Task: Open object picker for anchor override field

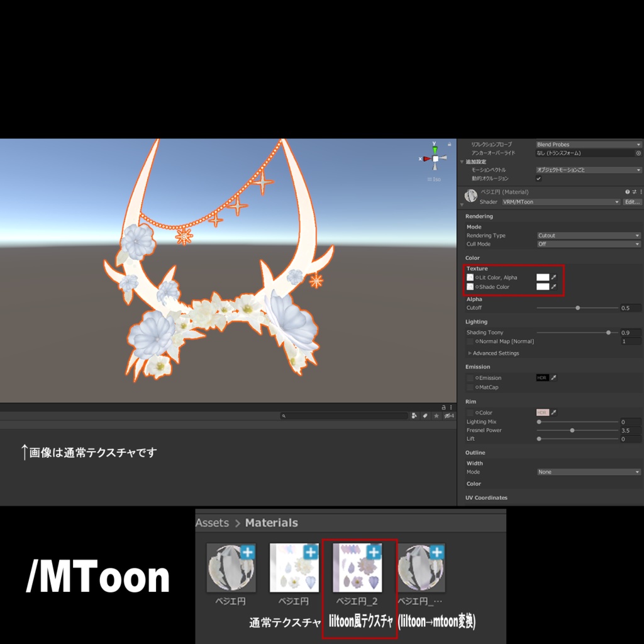Action: [x=639, y=153]
